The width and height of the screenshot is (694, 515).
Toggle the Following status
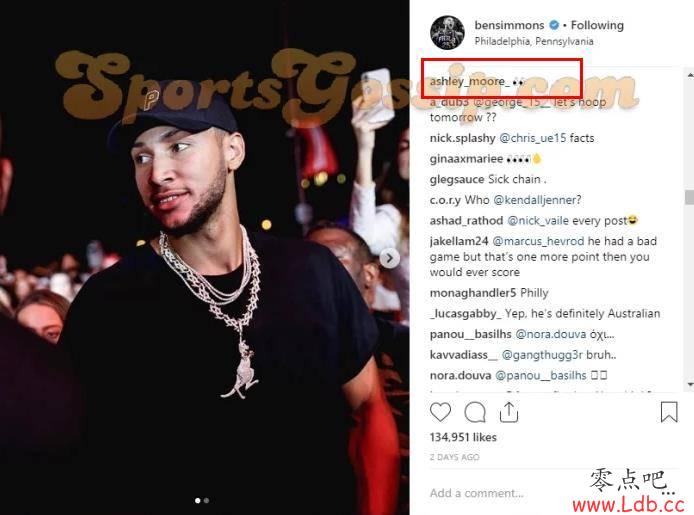(597, 25)
